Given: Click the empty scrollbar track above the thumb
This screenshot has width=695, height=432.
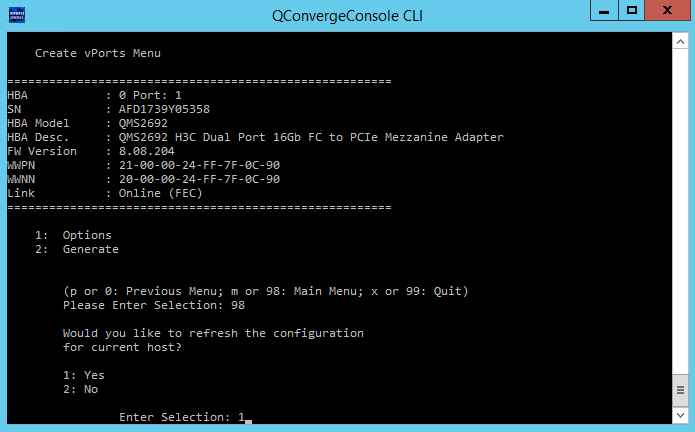Looking at the screenshot, I should 680,212.
